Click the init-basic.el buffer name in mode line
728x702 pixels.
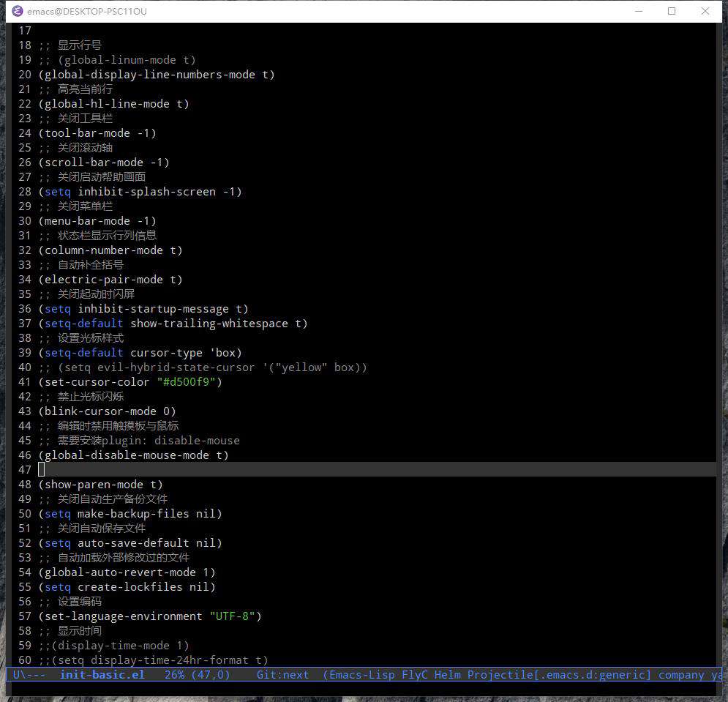coord(102,675)
